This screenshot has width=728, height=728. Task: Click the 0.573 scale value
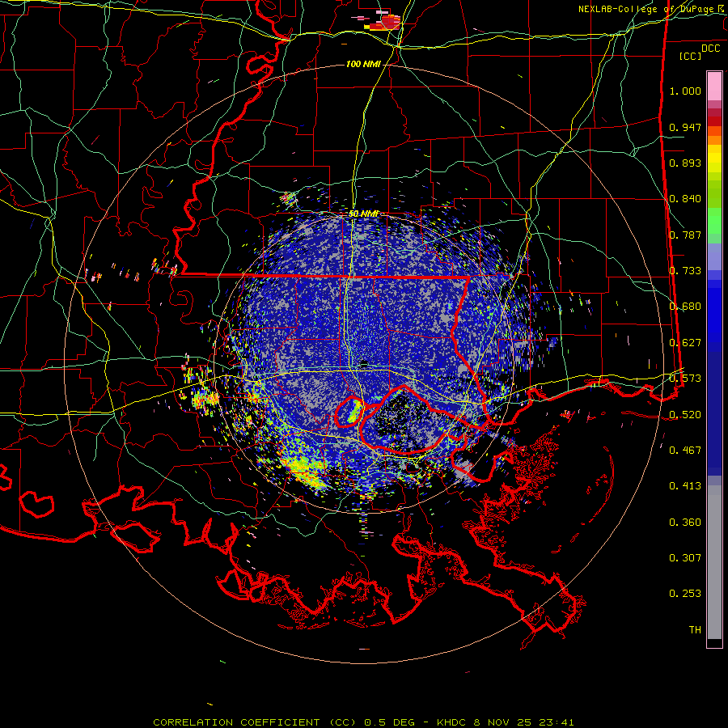click(x=685, y=379)
